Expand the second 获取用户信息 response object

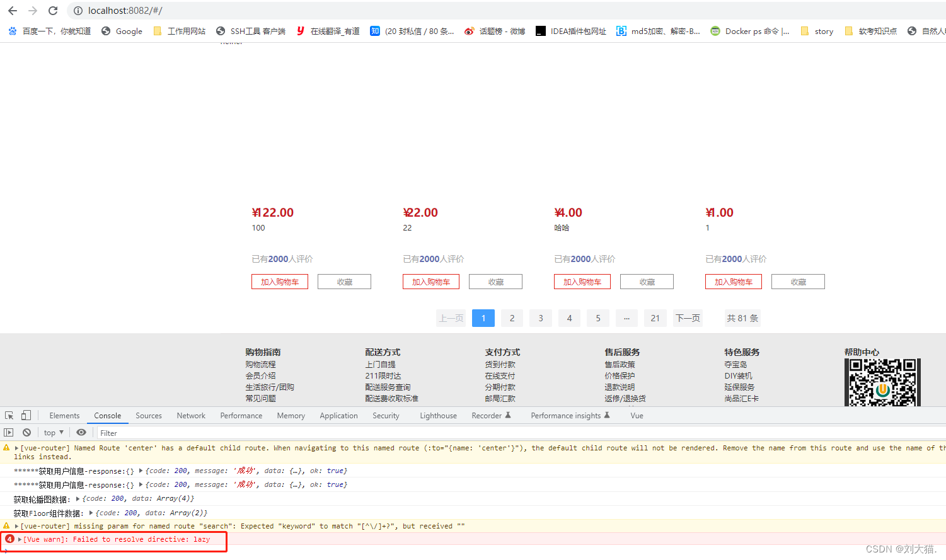pyautogui.click(x=141, y=484)
